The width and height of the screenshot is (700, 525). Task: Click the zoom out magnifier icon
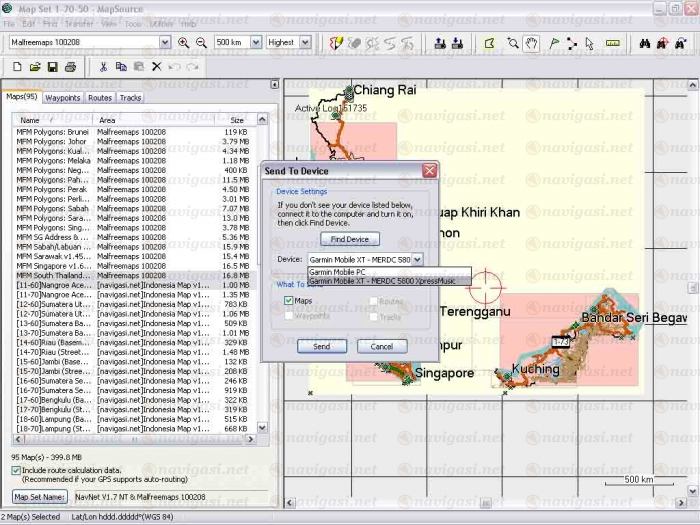click(x=201, y=43)
